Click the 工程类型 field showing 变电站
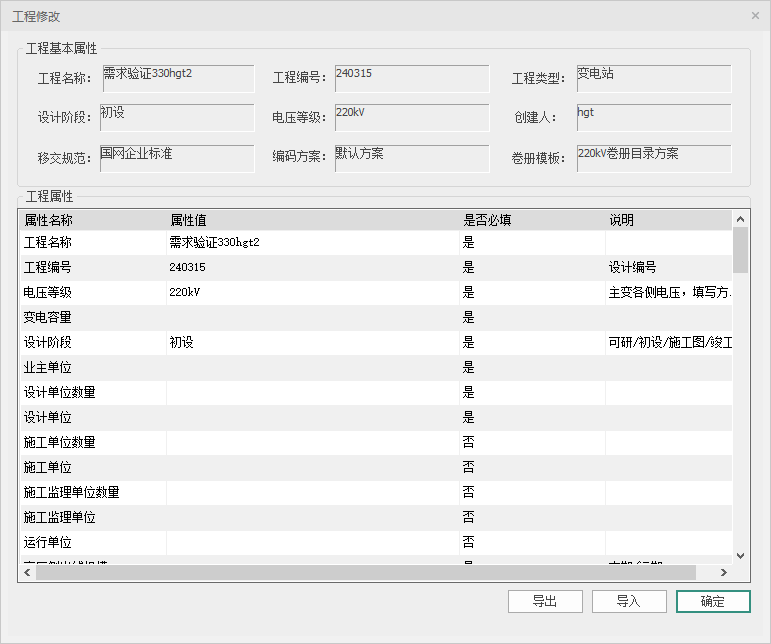The width and height of the screenshot is (771, 644). 653,79
